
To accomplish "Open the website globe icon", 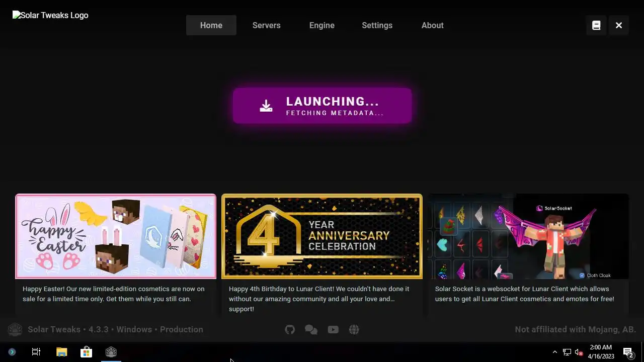I will click(354, 330).
